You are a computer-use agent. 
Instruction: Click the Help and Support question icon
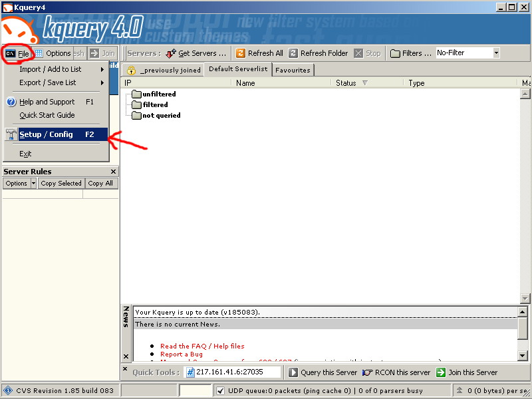coord(11,102)
